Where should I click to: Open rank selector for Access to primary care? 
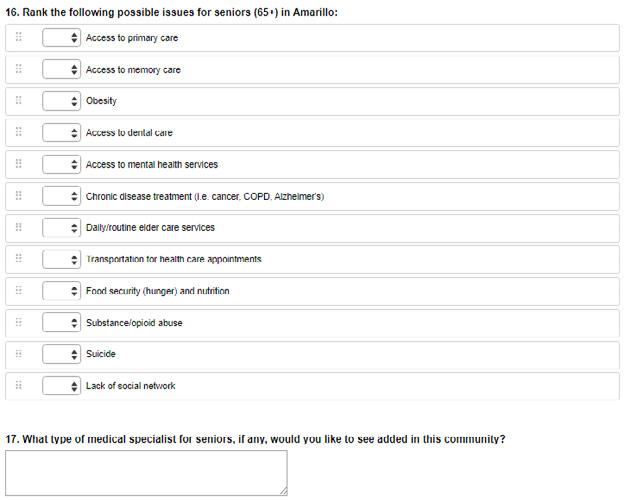(61, 37)
